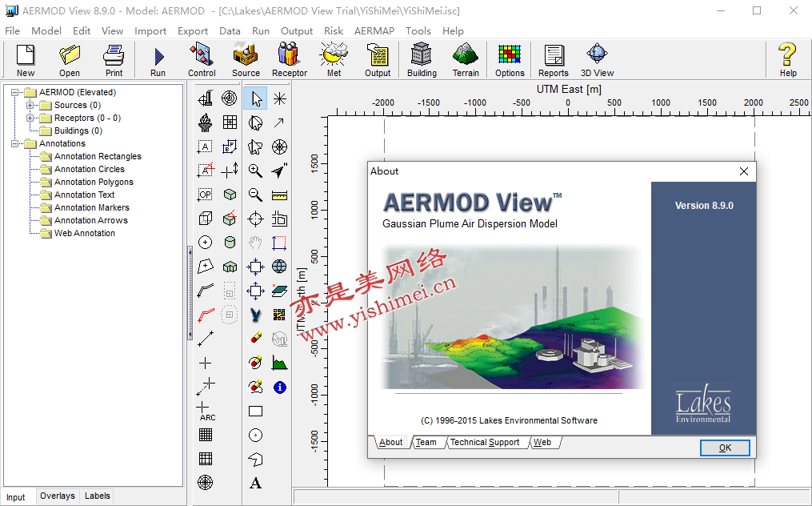The height and width of the screenshot is (506, 812).
Task: Open the Risk menu
Action: pyautogui.click(x=334, y=31)
